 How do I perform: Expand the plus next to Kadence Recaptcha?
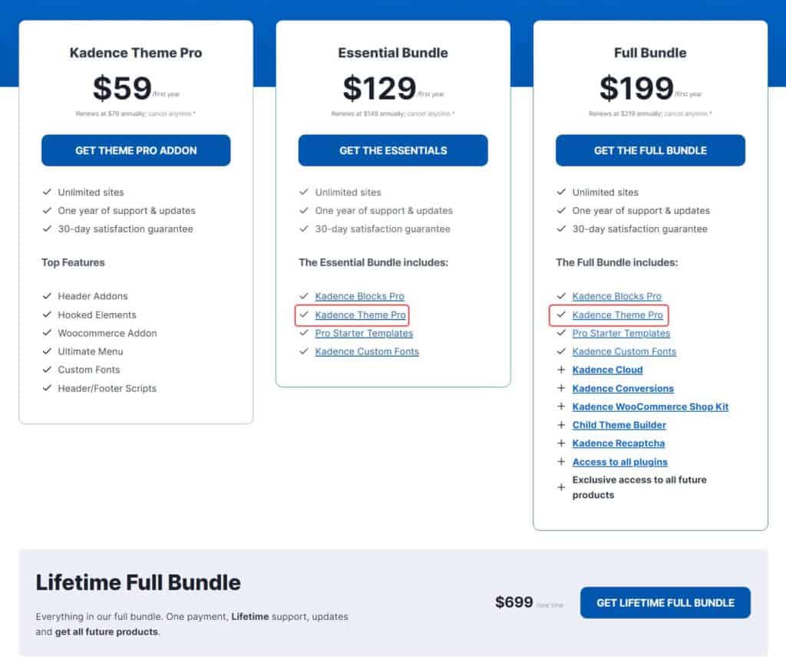pos(561,443)
